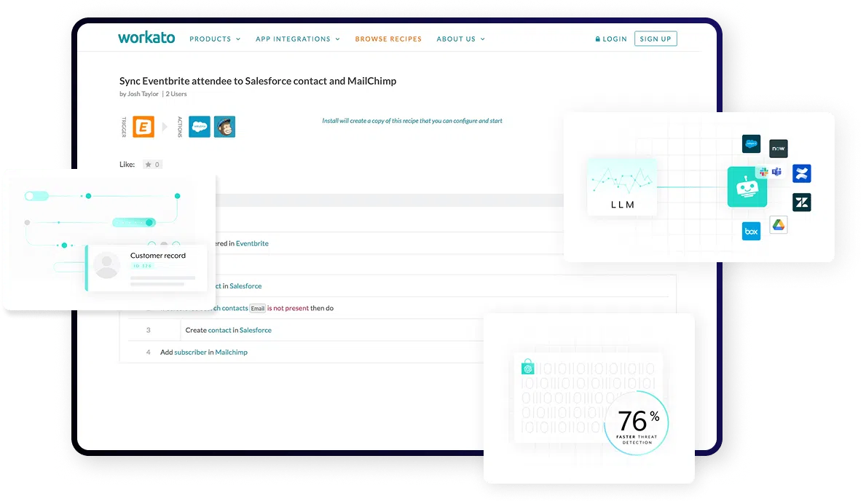Click the Email data pill

click(x=258, y=309)
